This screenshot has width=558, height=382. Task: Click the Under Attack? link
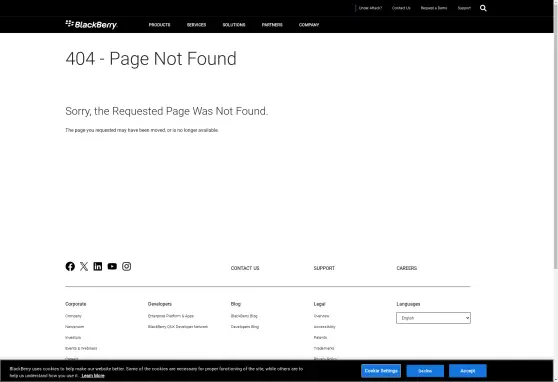pyautogui.click(x=370, y=8)
